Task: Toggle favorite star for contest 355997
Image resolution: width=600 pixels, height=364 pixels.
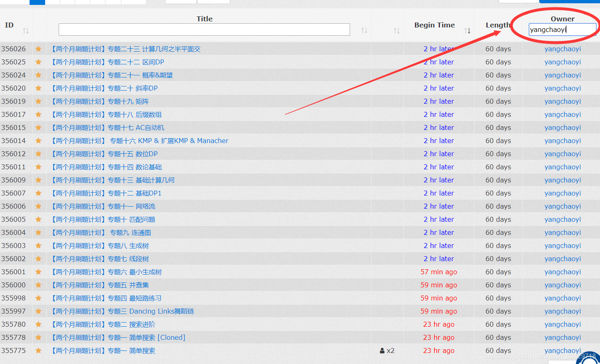Action: pos(39,311)
